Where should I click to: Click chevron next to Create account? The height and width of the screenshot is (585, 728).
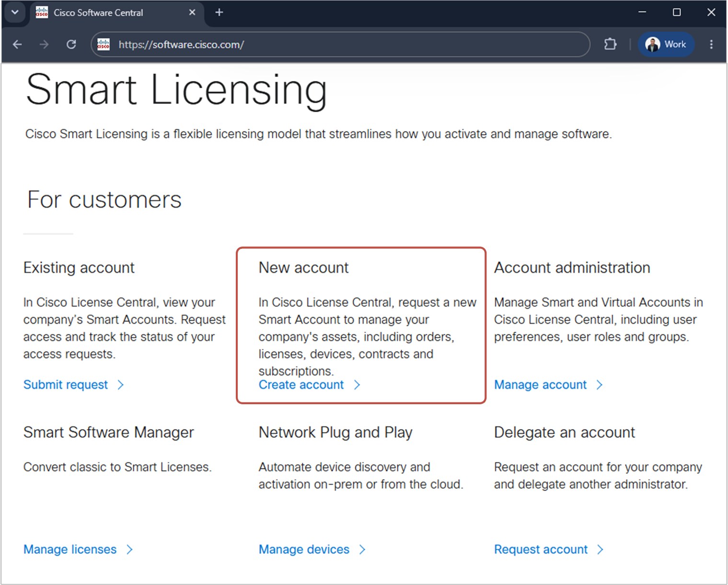click(x=357, y=385)
